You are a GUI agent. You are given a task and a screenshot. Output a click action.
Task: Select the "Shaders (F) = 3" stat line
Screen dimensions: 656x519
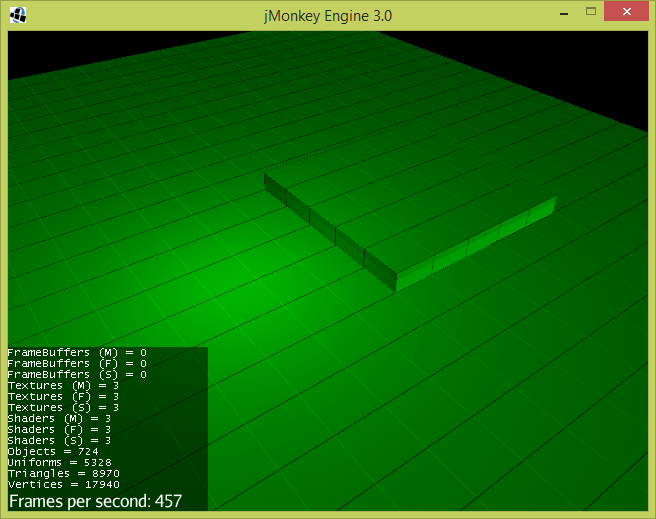(59, 429)
